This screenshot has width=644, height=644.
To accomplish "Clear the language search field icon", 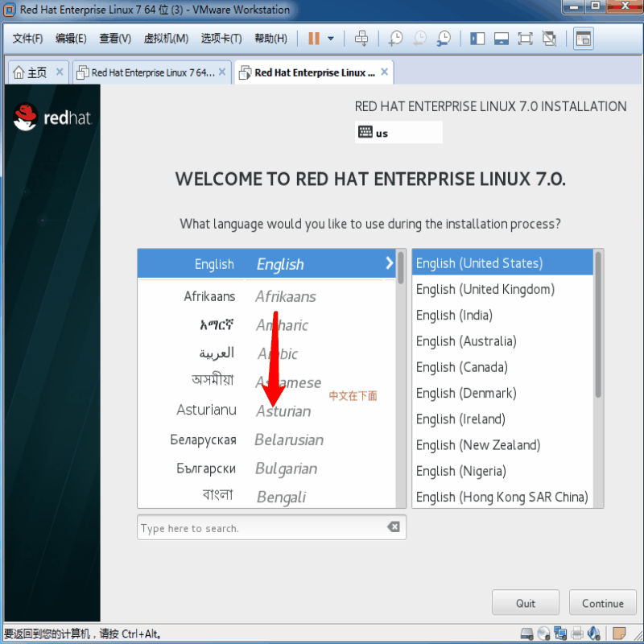I will tap(394, 526).
